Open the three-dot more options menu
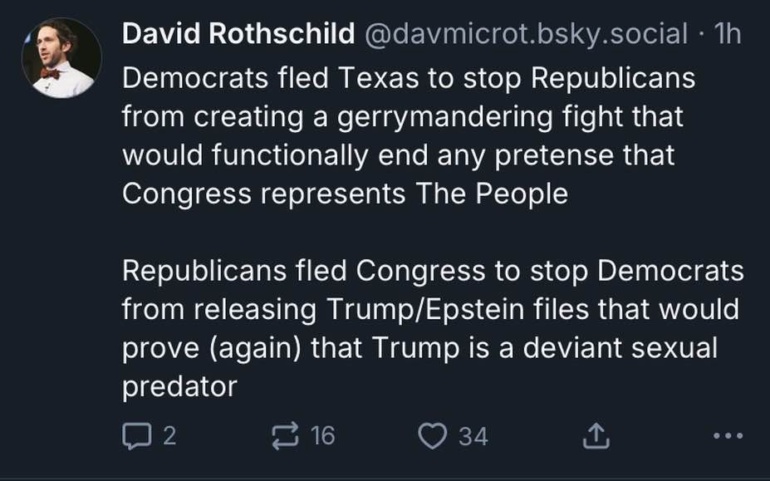Viewport: 770px width, 481px height. click(728, 435)
